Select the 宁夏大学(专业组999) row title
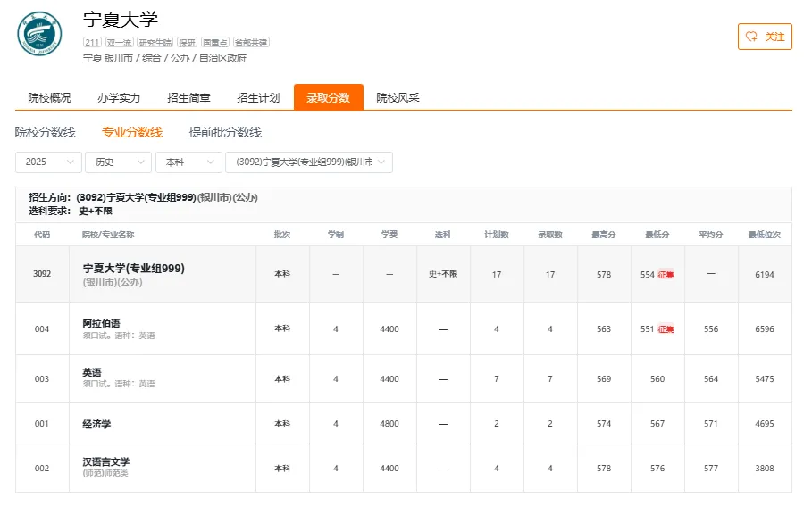812x506 pixels. point(134,268)
